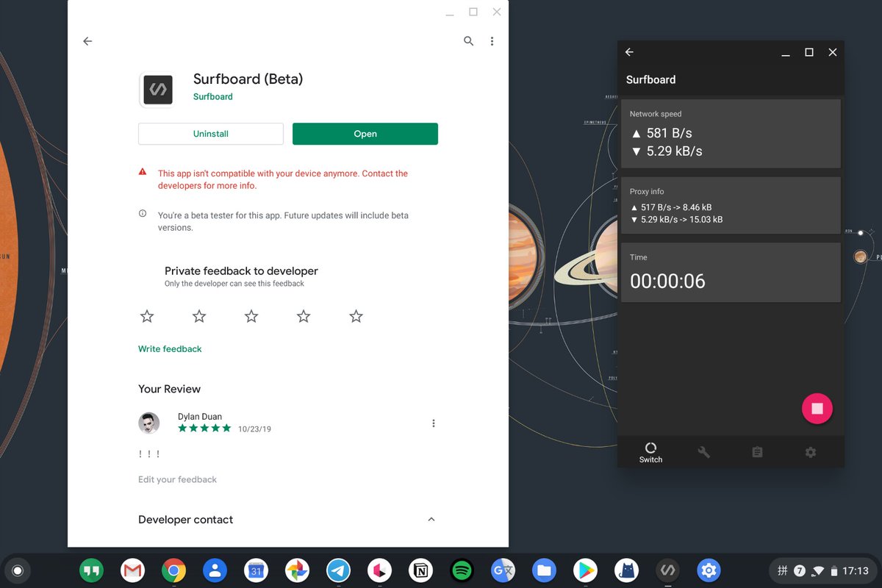
Task: Click the beta tester info icon
Action: tap(143, 214)
